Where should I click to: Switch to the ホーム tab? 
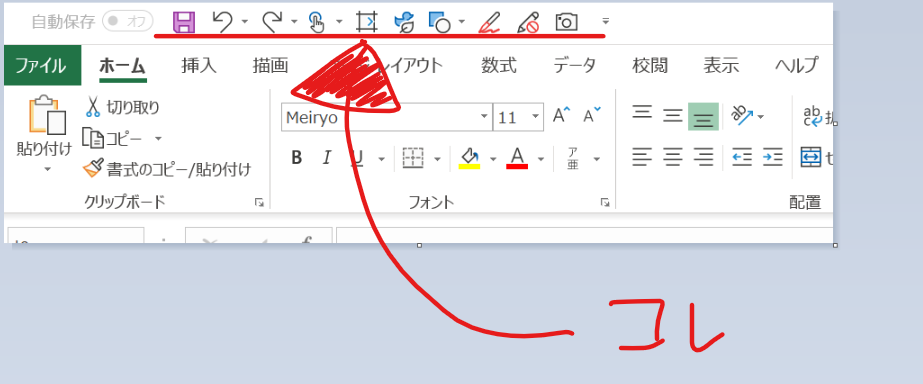tap(122, 65)
